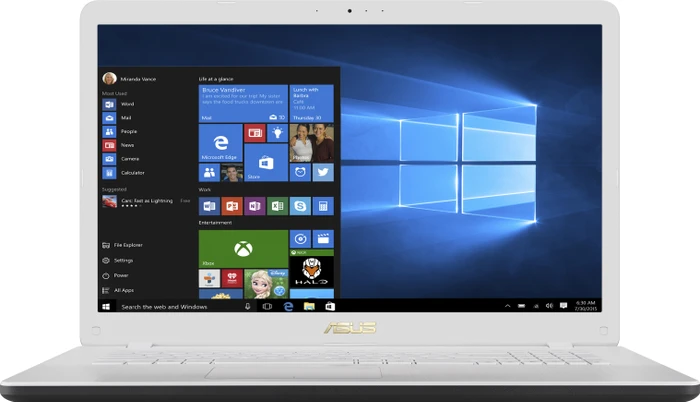Launch Word from the Work tile group

tap(209, 206)
